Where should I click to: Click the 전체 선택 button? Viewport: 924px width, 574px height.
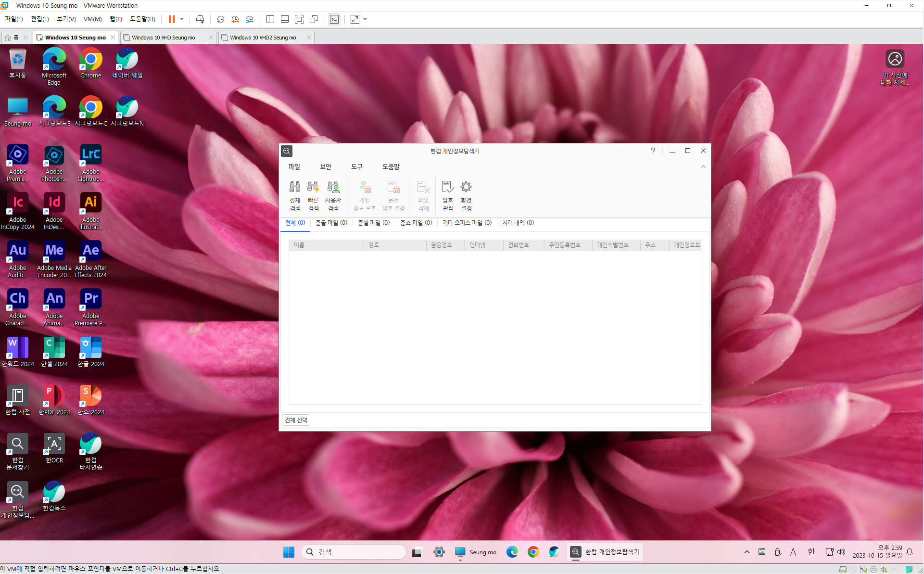click(296, 420)
